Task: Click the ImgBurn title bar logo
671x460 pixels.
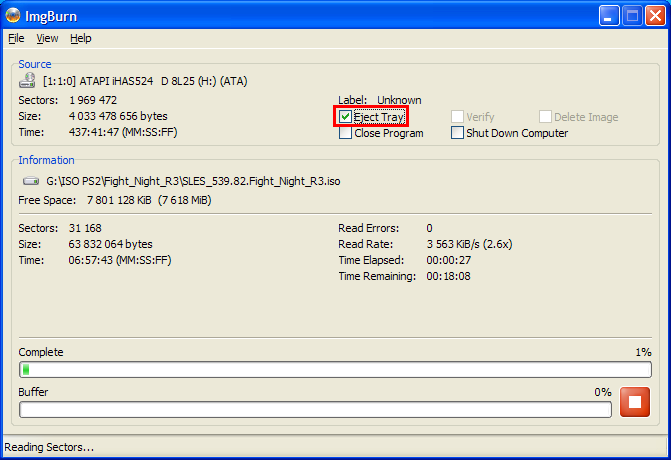Action: [13, 15]
